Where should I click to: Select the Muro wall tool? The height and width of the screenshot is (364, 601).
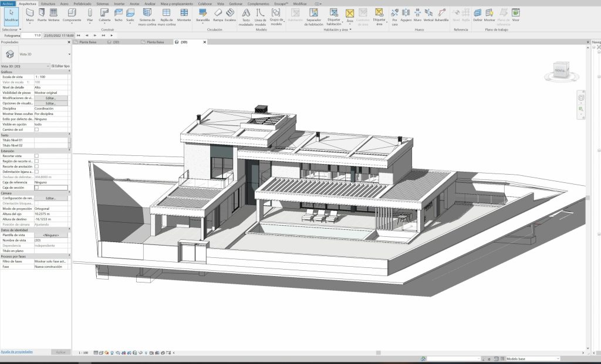(29, 15)
